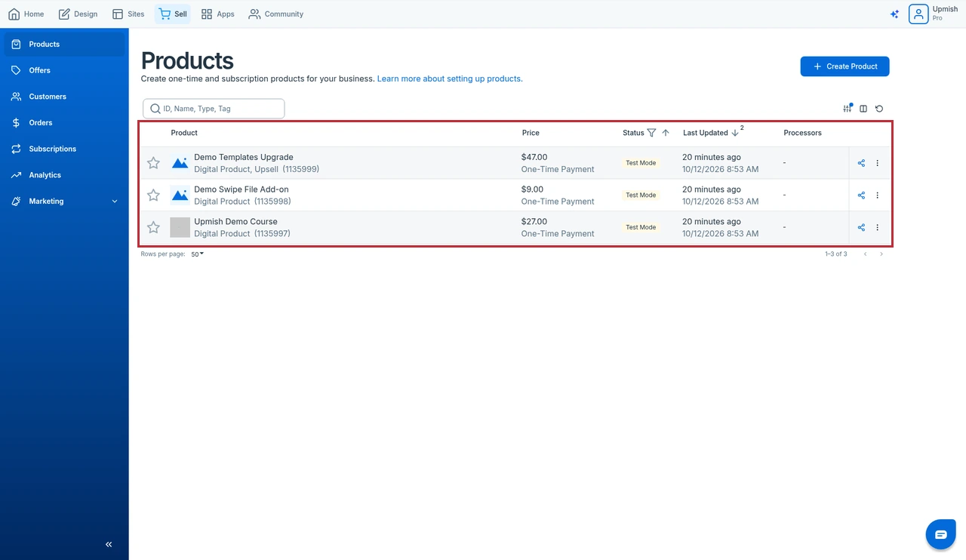This screenshot has width=966, height=560.
Task: Collapse the sidebar with the double chevron
Action: (109, 544)
